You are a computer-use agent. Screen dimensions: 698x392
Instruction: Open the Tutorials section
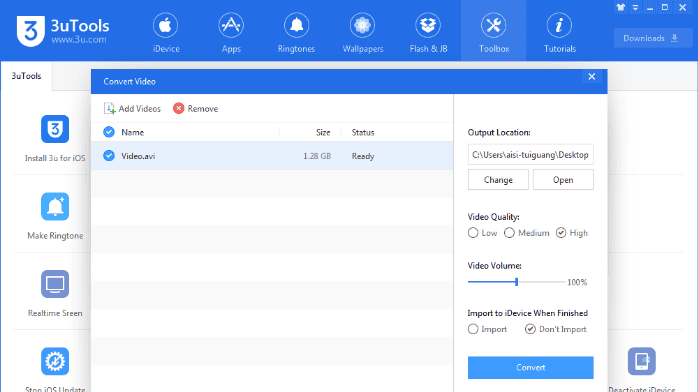[560, 32]
